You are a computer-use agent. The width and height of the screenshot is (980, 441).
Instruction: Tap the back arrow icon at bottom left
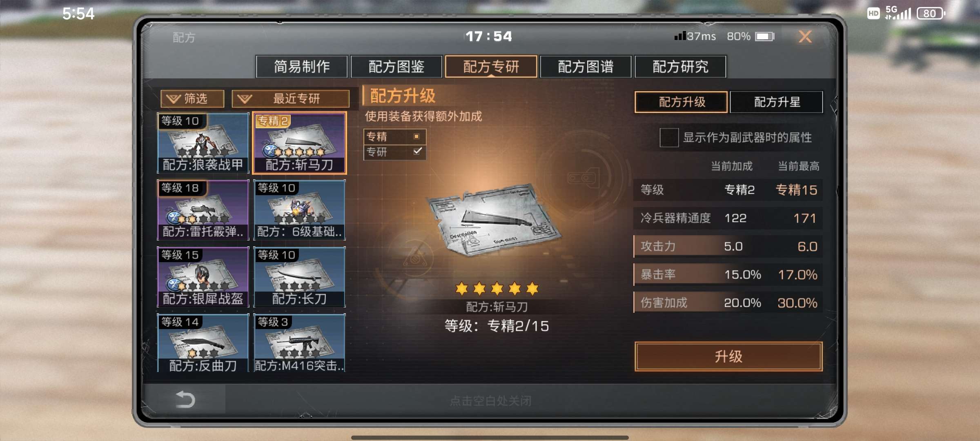pyautogui.click(x=185, y=399)
